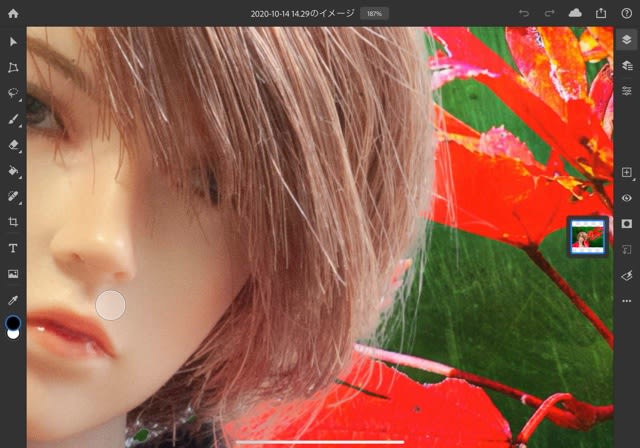Expand Lasso tool options arrow

click(20, 100)
